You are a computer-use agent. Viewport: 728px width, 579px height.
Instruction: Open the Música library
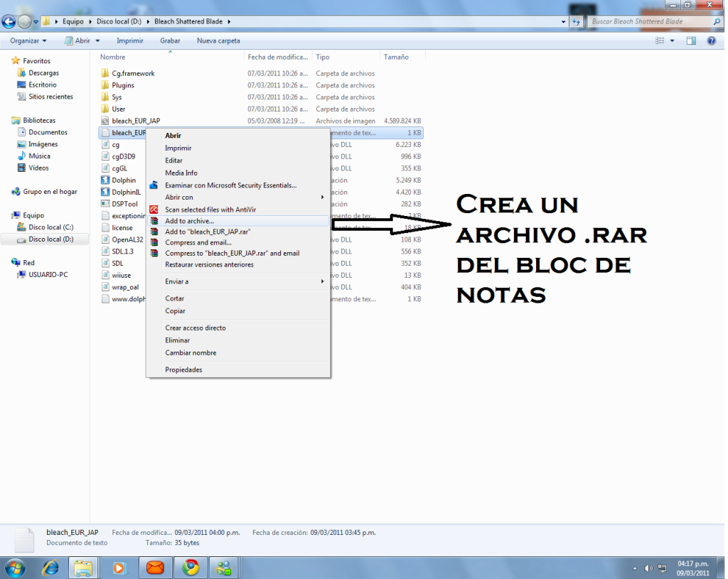[39, 156]
